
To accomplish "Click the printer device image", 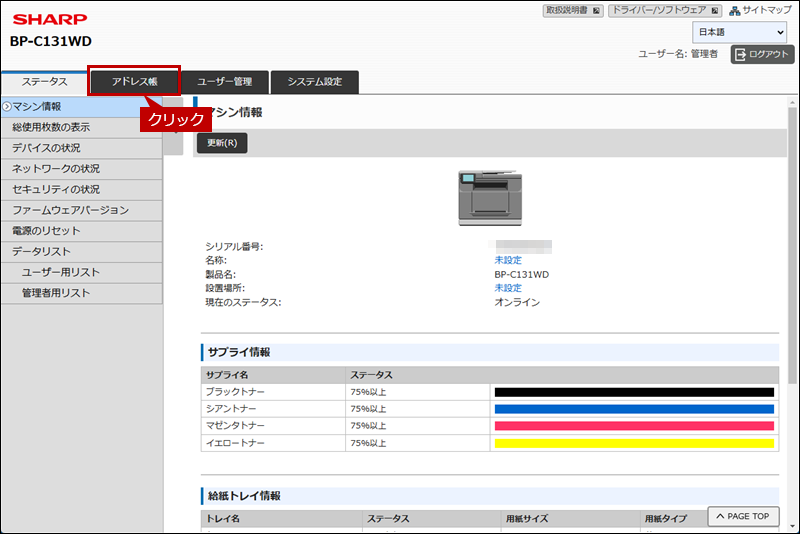I will tap(490, 198).
